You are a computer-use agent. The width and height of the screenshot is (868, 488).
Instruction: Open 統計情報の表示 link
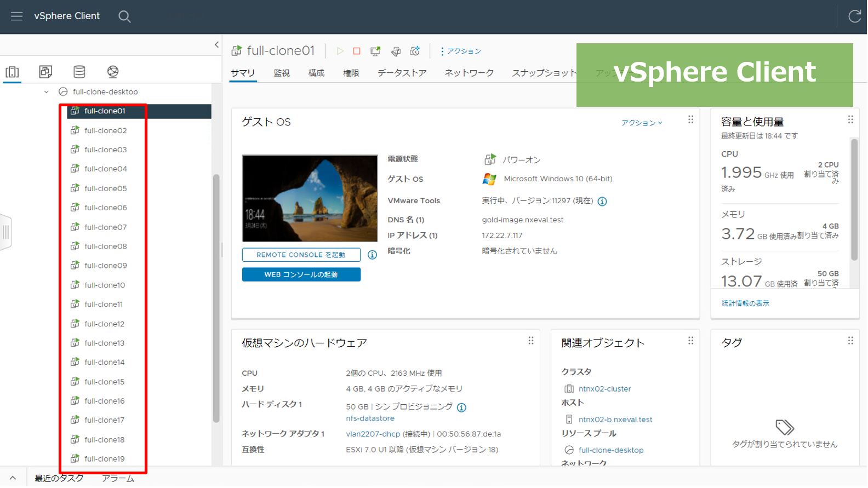tap(746, 304)
